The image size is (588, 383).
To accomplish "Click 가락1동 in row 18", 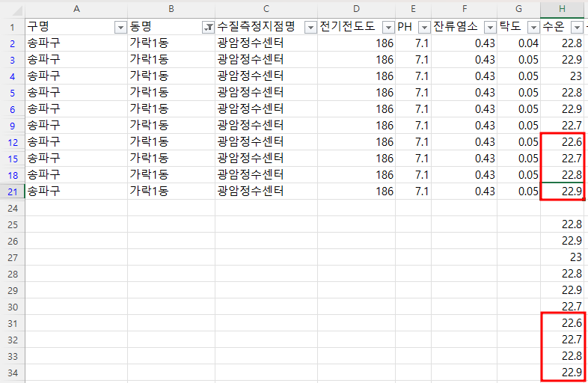I will pos(150,175).
